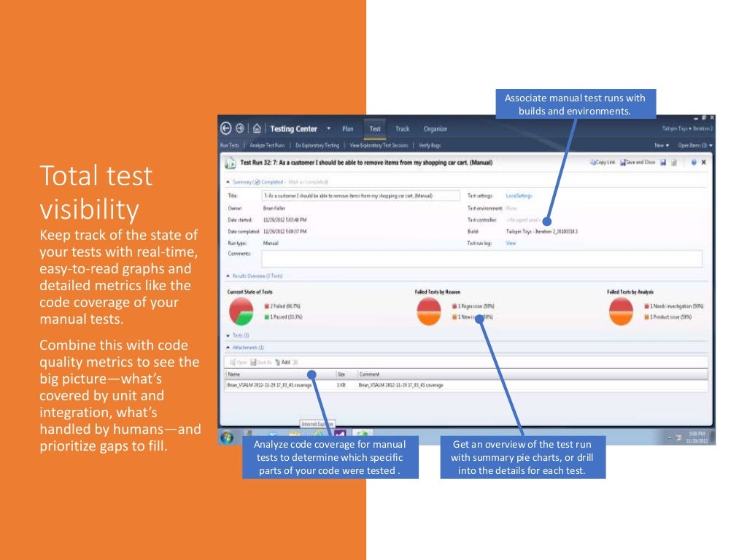Close the Test Run 32 view

(704, 163)
